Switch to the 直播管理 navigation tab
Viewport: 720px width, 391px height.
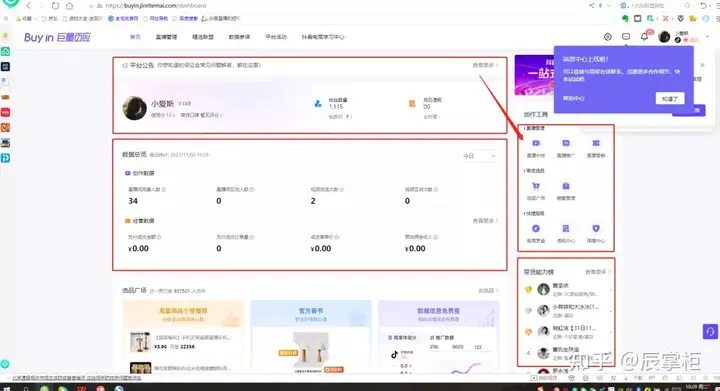pos(166,37)
